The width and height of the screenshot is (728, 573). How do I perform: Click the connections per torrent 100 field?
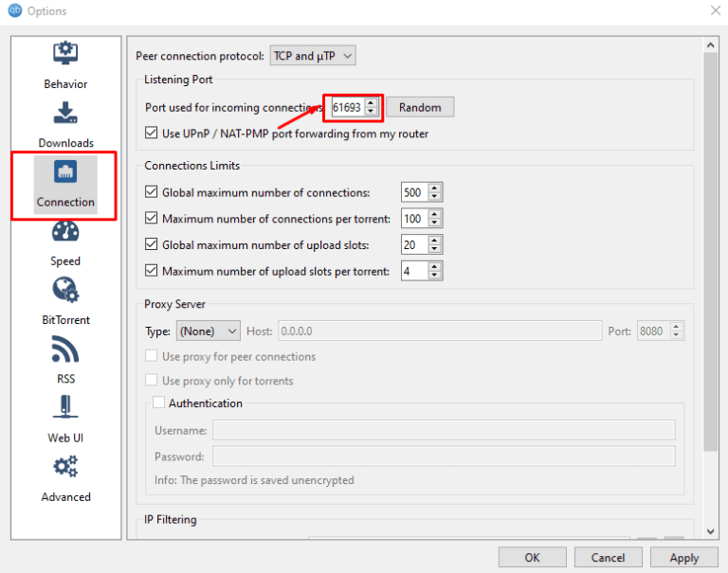tap(414, 218)
